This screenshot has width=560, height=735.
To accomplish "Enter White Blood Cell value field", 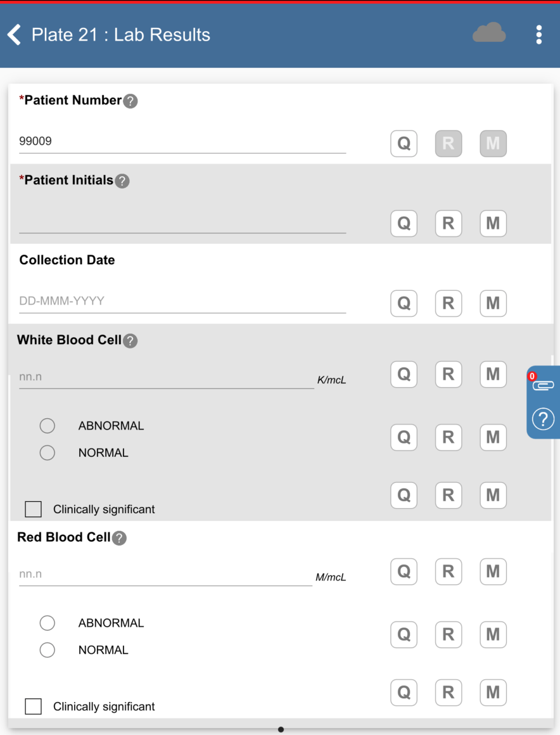I will (166, 377).
